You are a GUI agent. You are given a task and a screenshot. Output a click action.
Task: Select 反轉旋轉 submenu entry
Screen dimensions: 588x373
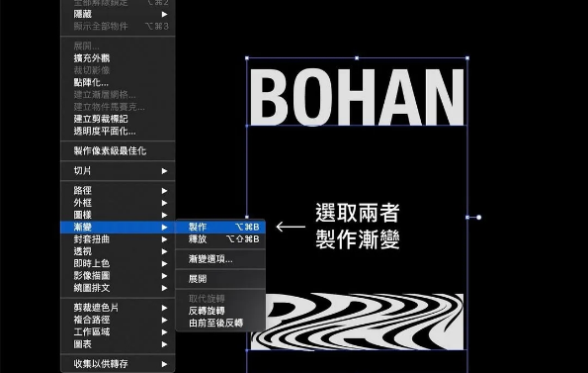[x=220, y=311]
